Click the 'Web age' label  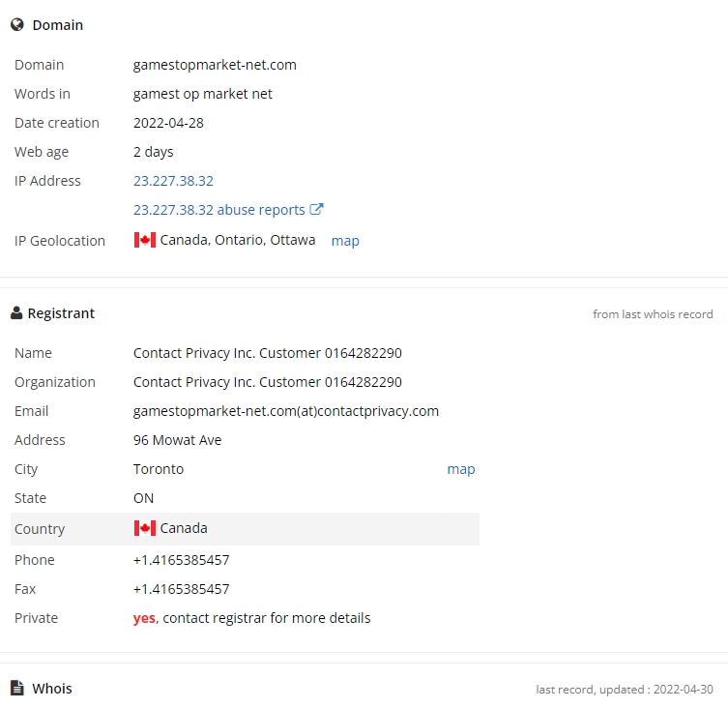tap(42, 152)
